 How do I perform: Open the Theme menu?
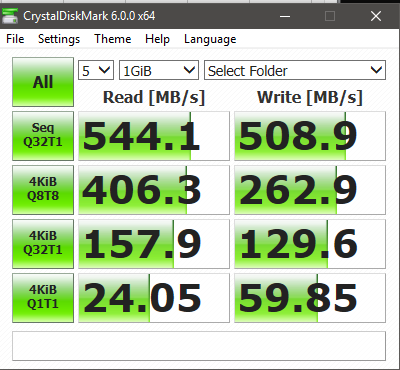tap(112, 39)
